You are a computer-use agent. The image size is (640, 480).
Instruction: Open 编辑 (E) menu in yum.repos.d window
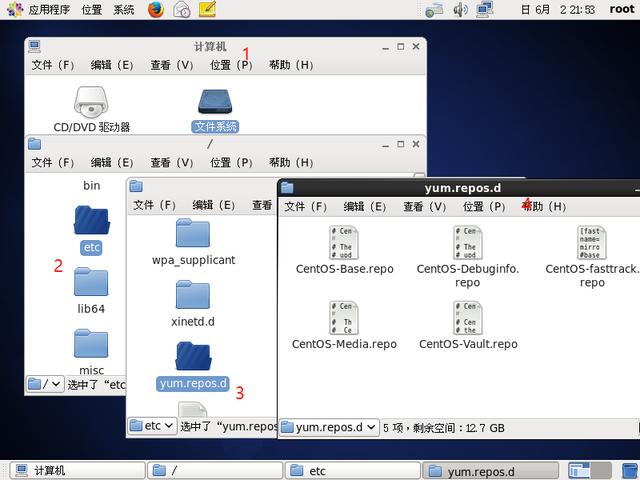click(364, 207)
